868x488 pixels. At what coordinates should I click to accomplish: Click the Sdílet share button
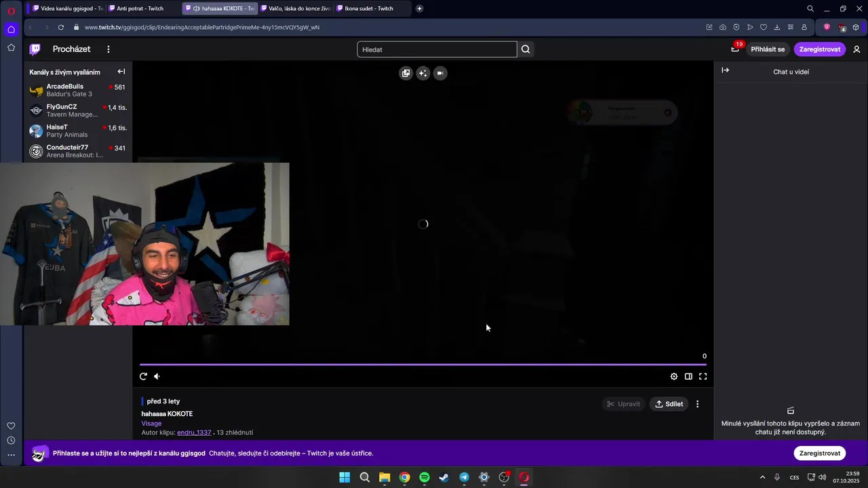(669, 404)
